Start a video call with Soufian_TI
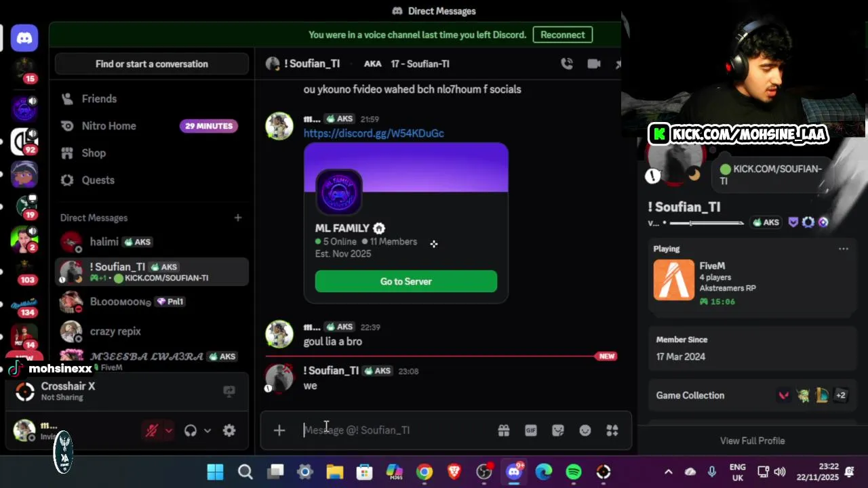 [x=594, y=64]
